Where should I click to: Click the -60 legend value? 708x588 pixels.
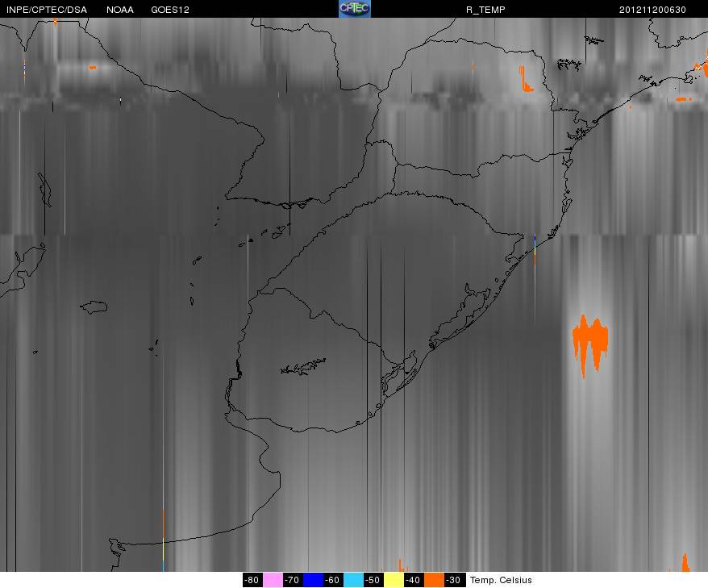[333, 580]
